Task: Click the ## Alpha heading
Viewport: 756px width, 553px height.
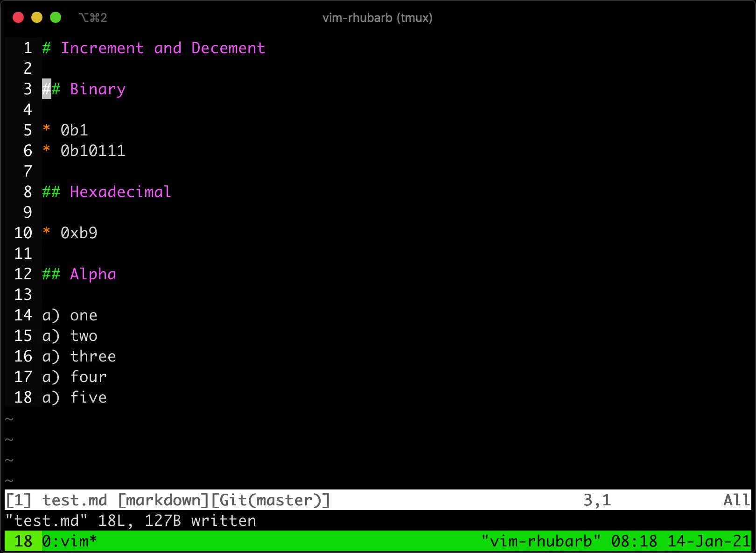Action: [x=79, y=274]
